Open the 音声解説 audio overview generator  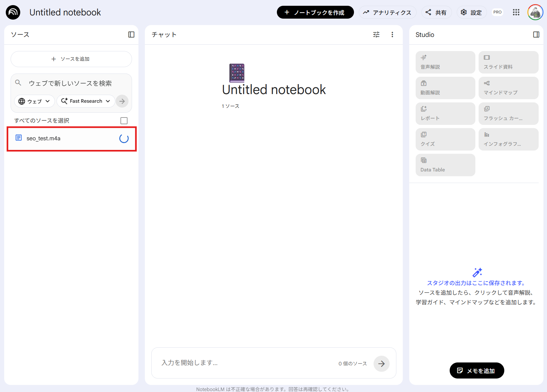(x=445, y=62)
